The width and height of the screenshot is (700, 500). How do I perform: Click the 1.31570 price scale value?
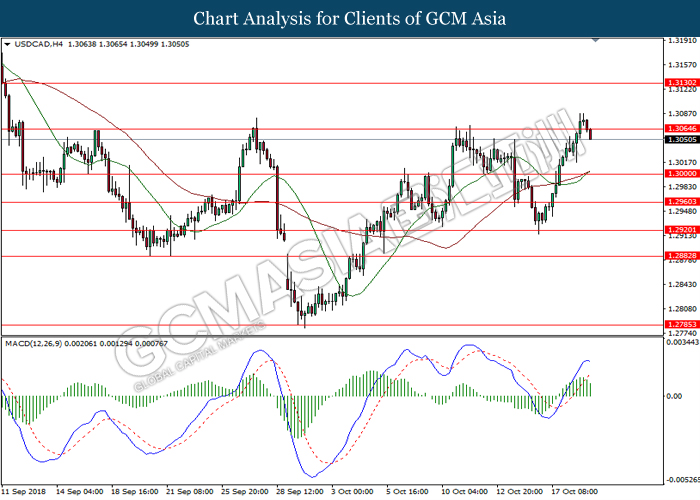pyautogui.click(x=682, y=65)
